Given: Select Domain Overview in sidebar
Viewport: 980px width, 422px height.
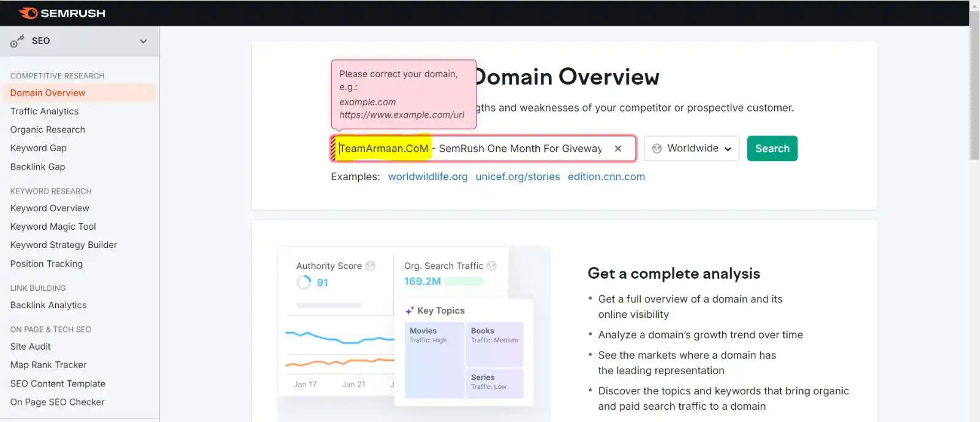Looking at the screenshot, I should click(x=80, y=92).
